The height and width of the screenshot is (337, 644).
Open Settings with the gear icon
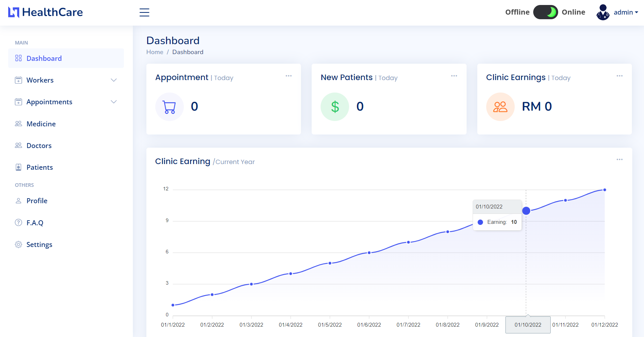click(19, 244)
